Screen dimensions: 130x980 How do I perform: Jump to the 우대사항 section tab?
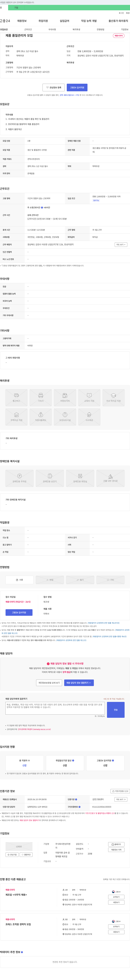(x=52, y=29)
